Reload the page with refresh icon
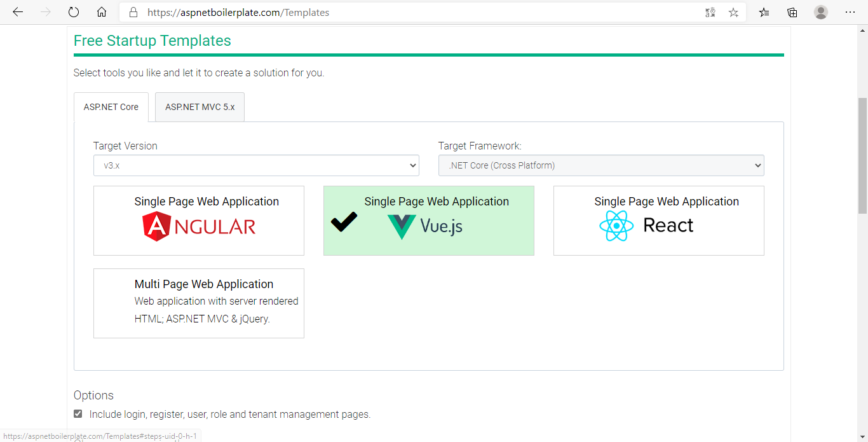This screenshot has width=868, height=442. pyautogui.click(x=74, y=12)
